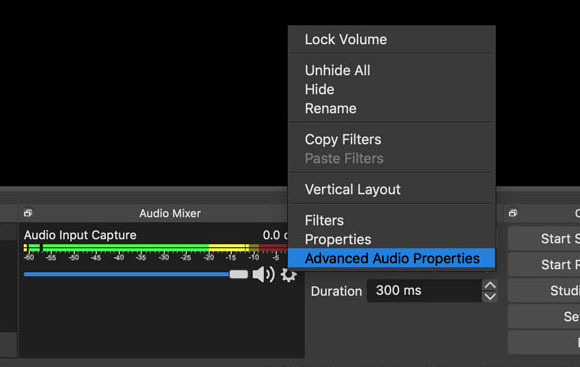Select Lock Volume from the context menu

pos(392,40)
